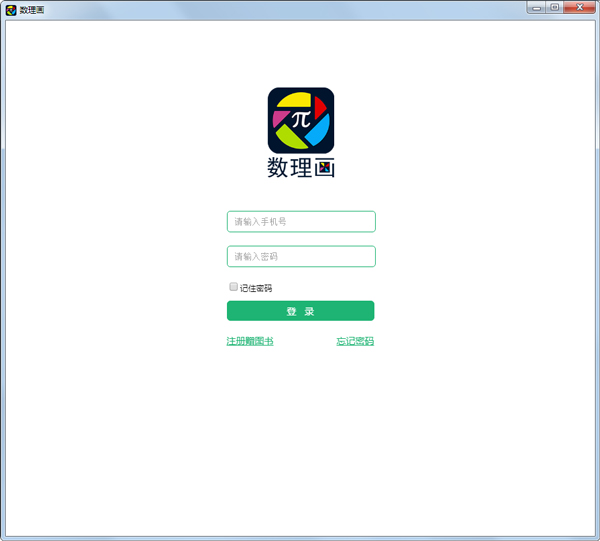Focus the phone number input field
The height and width of the screenshot is (541, 600).
301,222
